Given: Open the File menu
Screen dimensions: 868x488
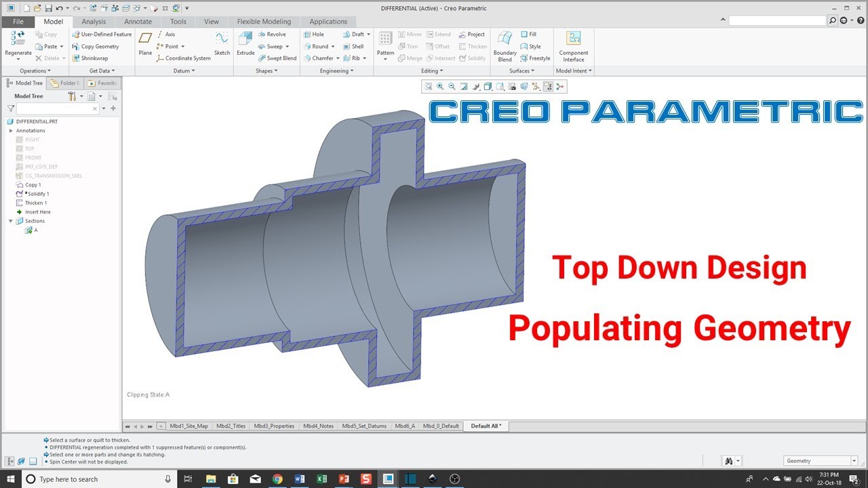Looking at the screenshot, I should pos(18,22).
